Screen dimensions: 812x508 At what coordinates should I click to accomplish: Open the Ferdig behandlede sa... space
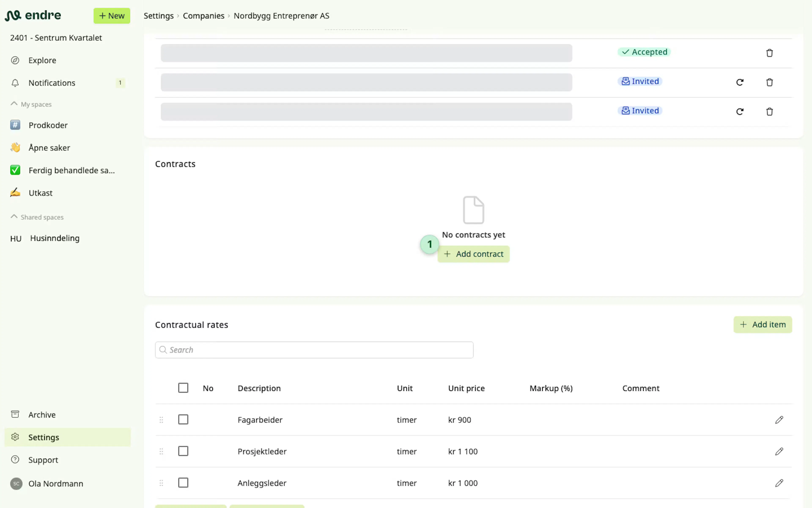click(x=67, y=170)
